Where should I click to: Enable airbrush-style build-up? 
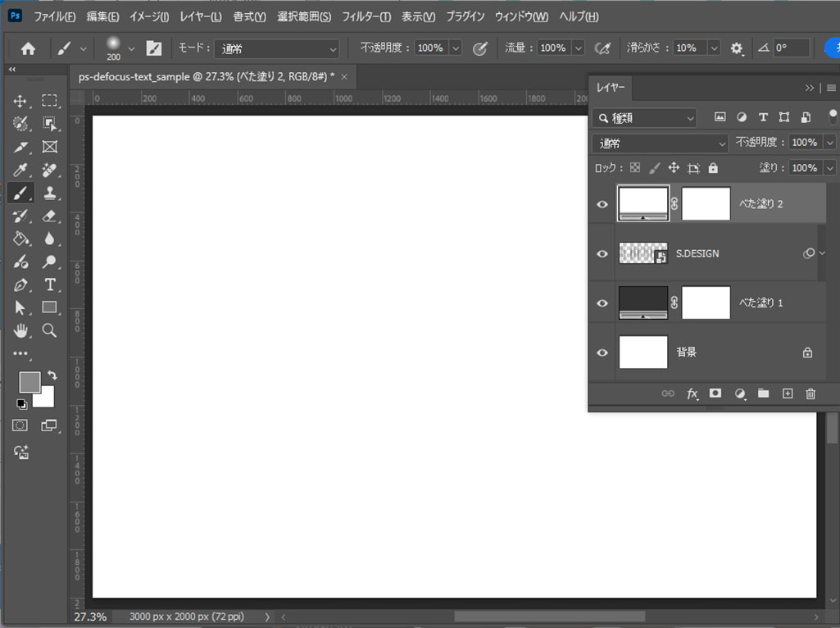tap(602, 48)
